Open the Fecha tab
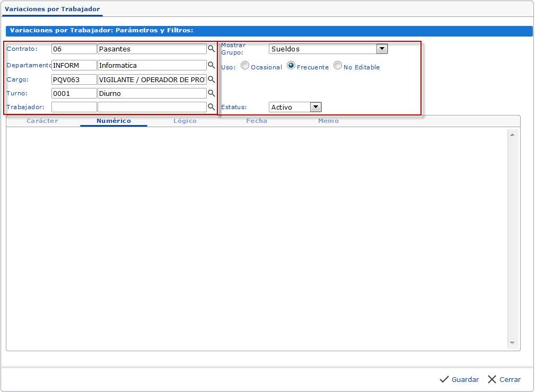Viewport: 535px width, 392px height. [257, 121]
